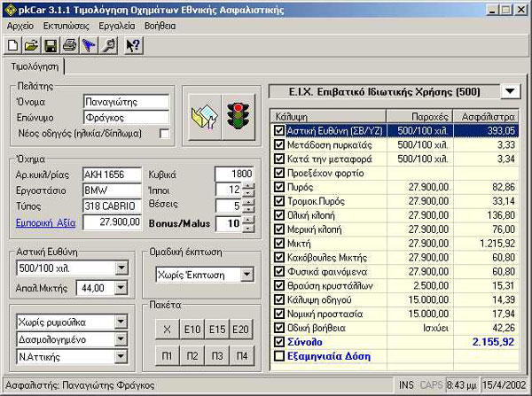The width and height of the screenshot is (532, 396).
Task: Open the Εκτυπώσεις menu
Action: (67, 26)
